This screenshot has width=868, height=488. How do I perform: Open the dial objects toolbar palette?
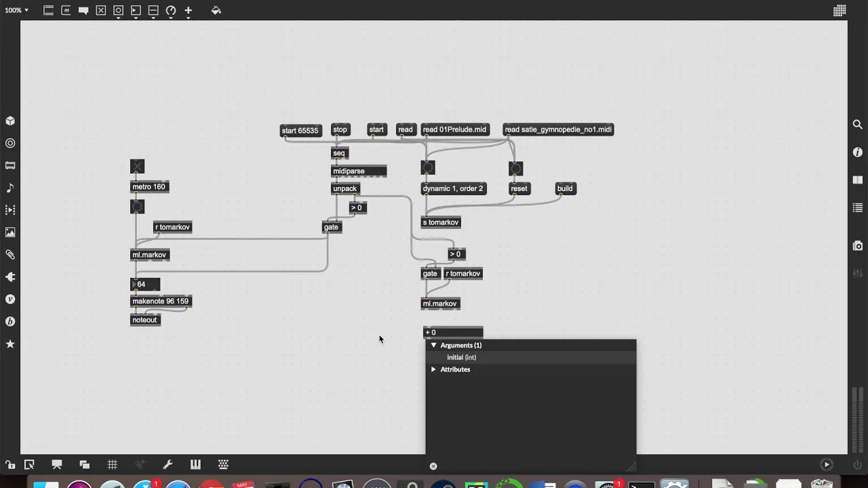[171, 10]
